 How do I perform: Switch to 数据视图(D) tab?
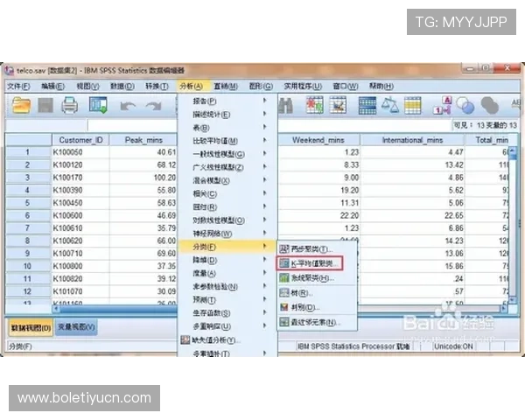(x=31, y=327)
